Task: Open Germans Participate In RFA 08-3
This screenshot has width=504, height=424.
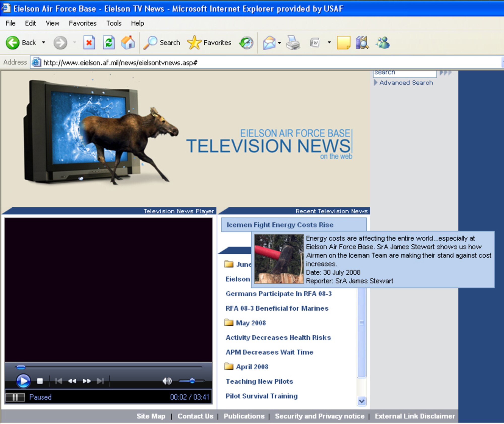Action: click(x=278, y=294)
